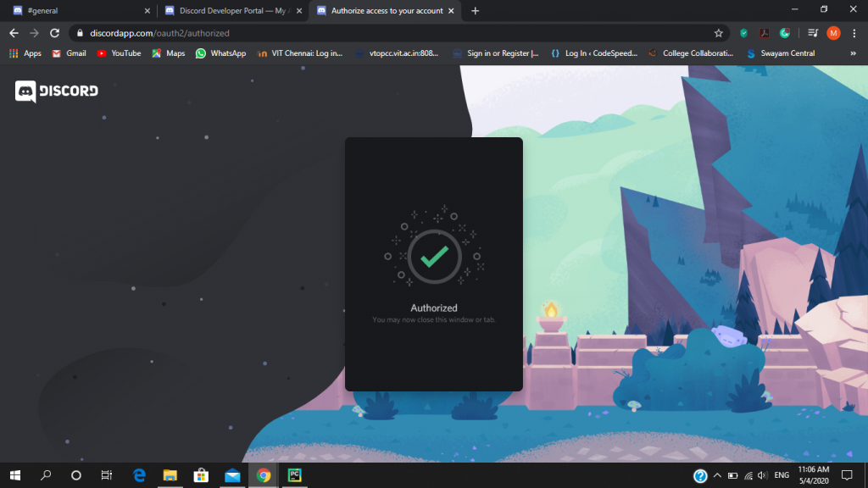Reload the page using the refresh icon
The width and height of the screenshot is (868, 488).
click(55, 33)
